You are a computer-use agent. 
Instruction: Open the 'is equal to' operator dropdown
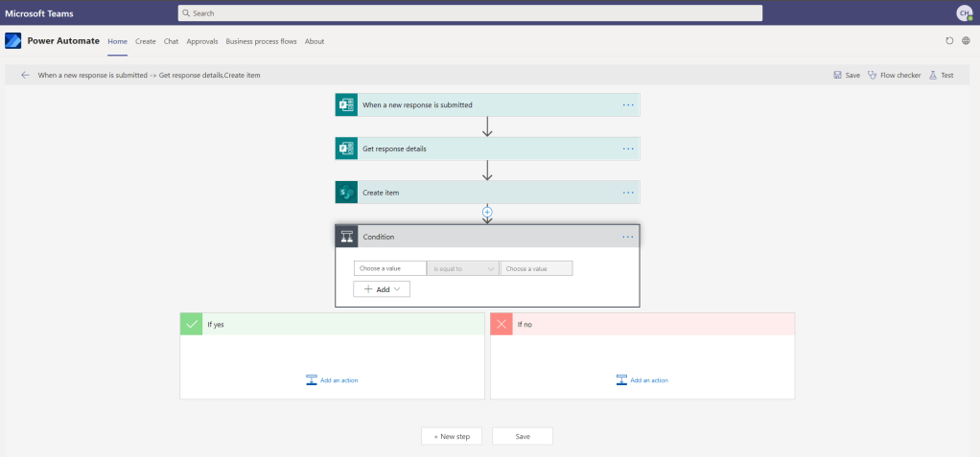coord(463,268)
